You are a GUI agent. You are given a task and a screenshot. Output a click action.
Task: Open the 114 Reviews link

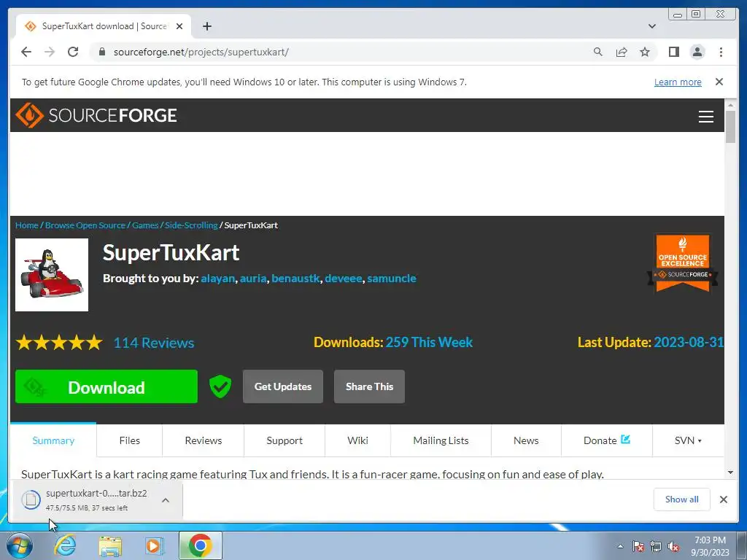[154, 343]
